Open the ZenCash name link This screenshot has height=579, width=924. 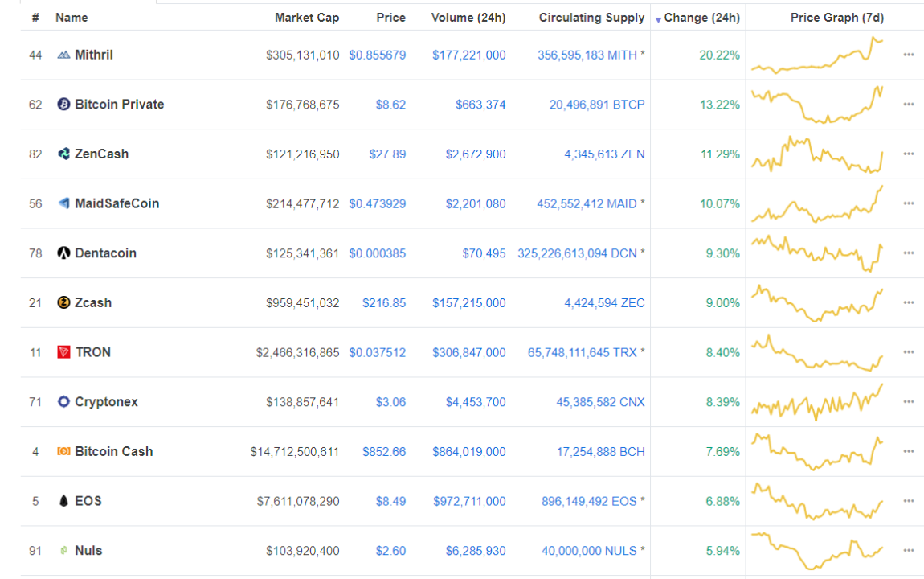pyautogui.click(x=101, y=154)
